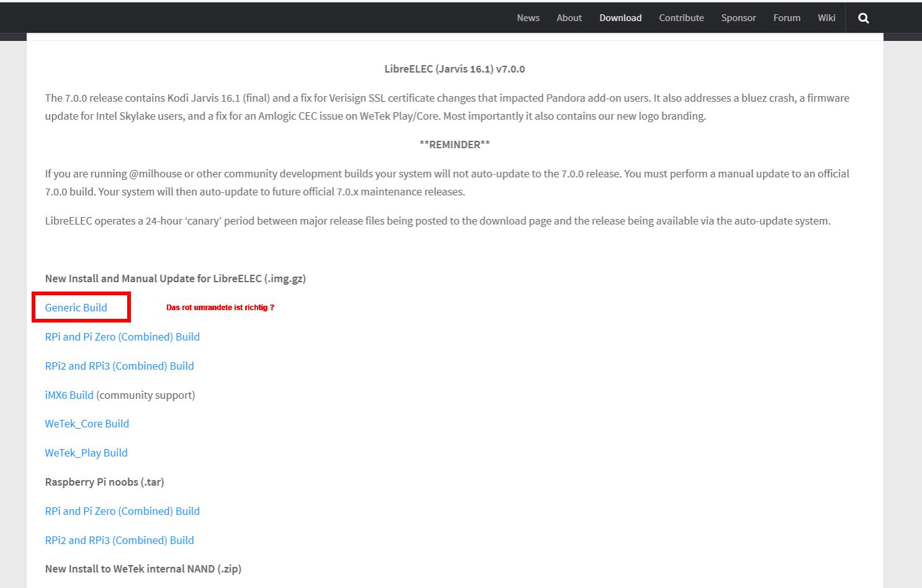Click the 'Raspberry Pi noobs (.tar)' heading
This screenshot has height=588, width=922.
pos(104,482)
